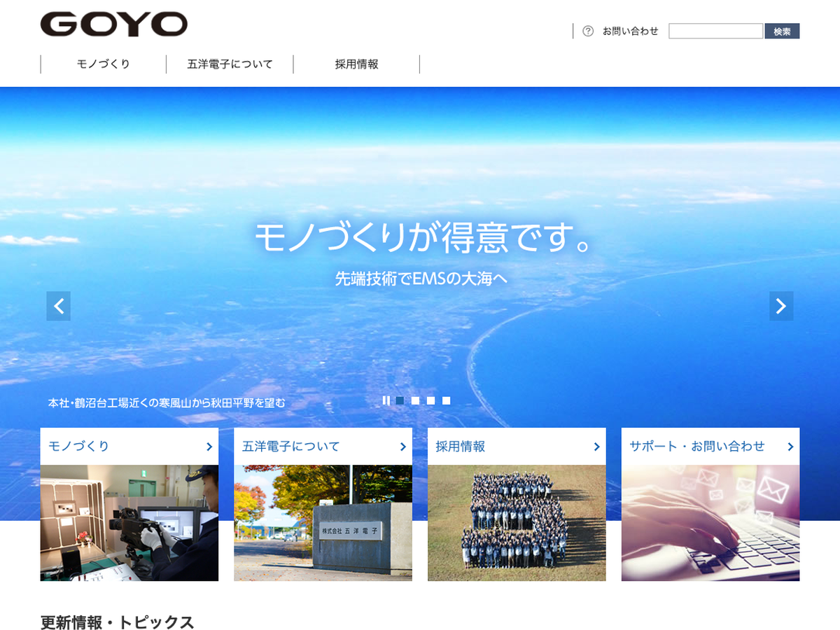Click the question mark help icon
The height and width of the screenshot is (630, 840).
588,31
